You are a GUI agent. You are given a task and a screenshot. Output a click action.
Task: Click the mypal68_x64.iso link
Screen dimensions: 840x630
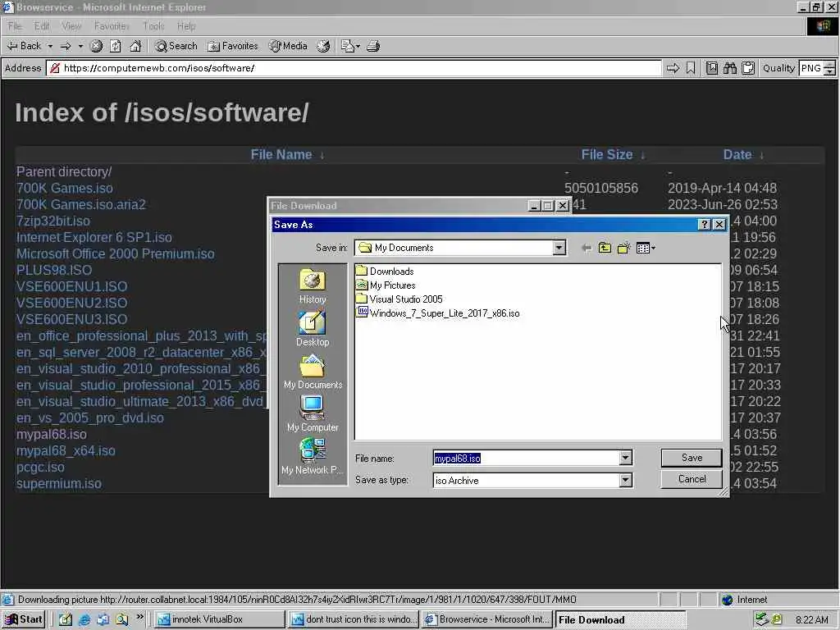click(66, 451)
